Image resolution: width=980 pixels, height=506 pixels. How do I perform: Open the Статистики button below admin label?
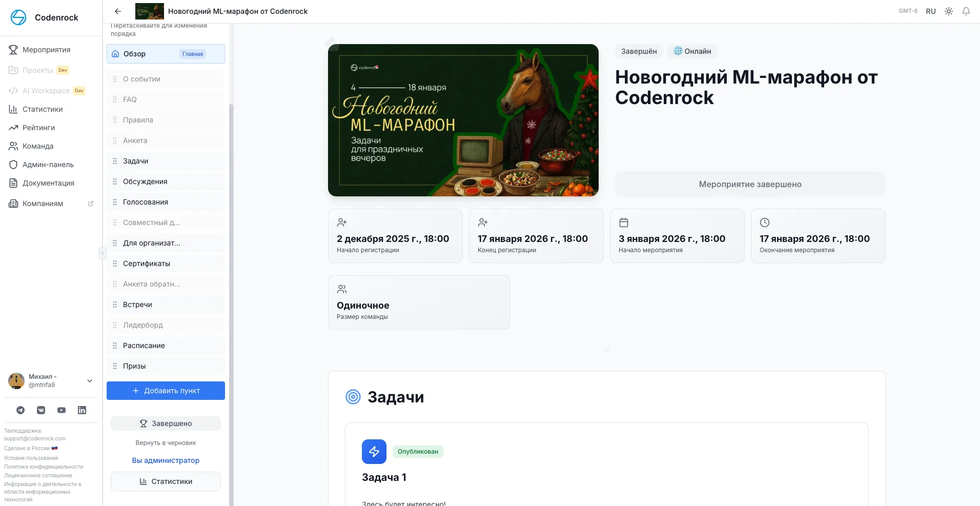click(x=166, y=481)
